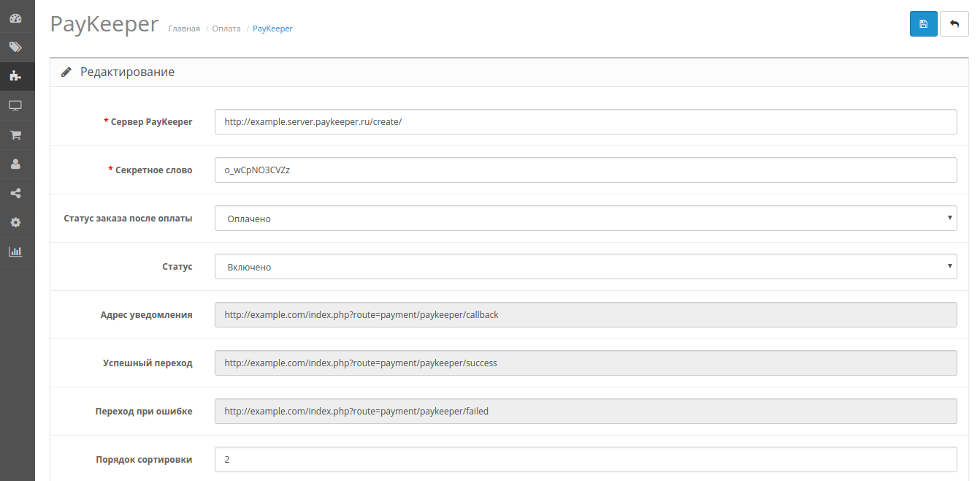Expand the 'Статус' dropdown showing Включено
Screen dimensions: 980x481
(584, 266)
